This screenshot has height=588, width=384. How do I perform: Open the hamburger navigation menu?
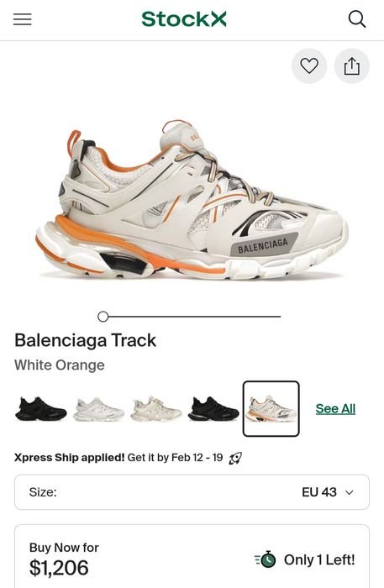pos(23,19)
